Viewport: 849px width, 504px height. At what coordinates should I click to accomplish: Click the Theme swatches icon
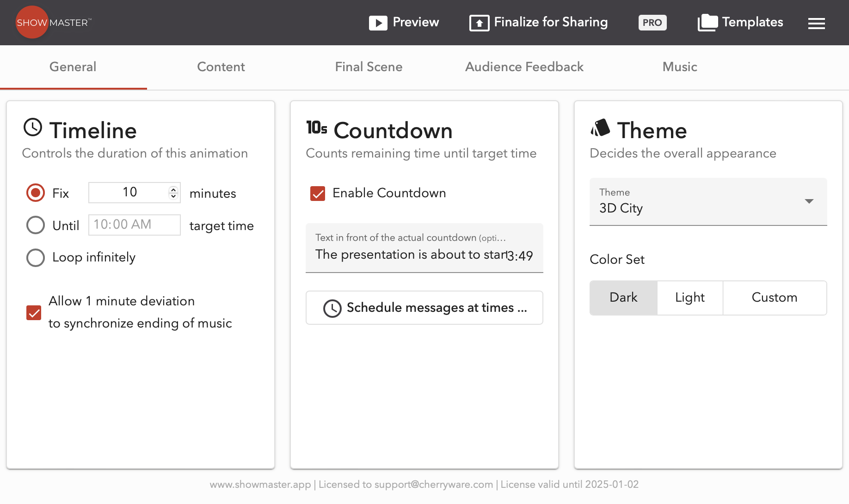[x=600, y=128]
